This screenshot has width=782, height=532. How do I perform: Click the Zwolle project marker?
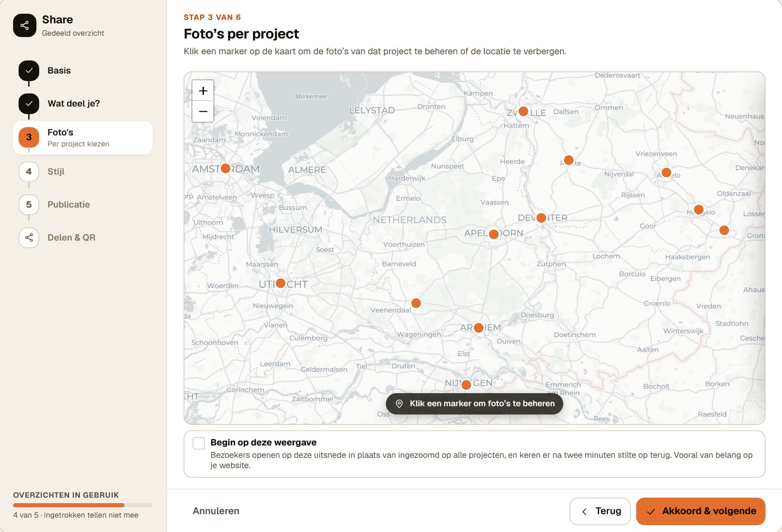523,111
